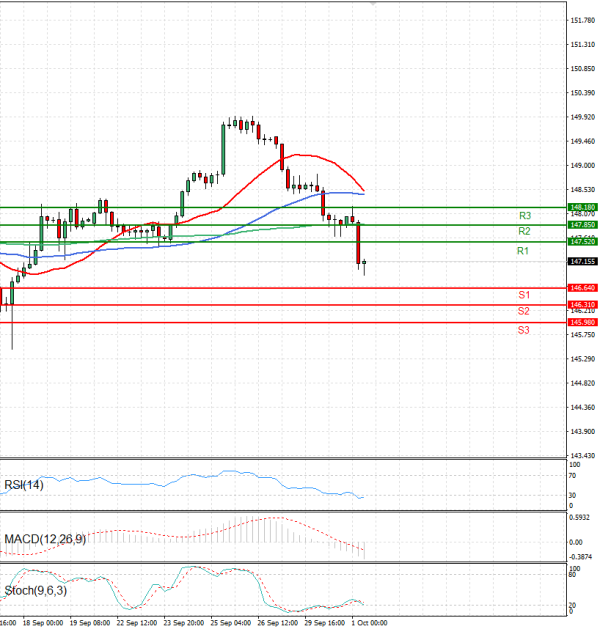Click the 25 Sep 04:00 time label
This screenshot has width=600, height=629.
pyautogui.click(x=231, y=622)
